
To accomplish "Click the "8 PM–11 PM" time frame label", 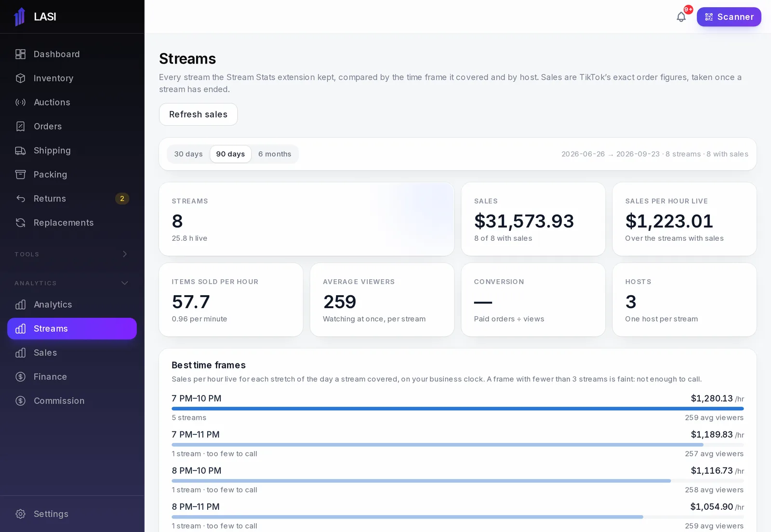I will point(196,507).
